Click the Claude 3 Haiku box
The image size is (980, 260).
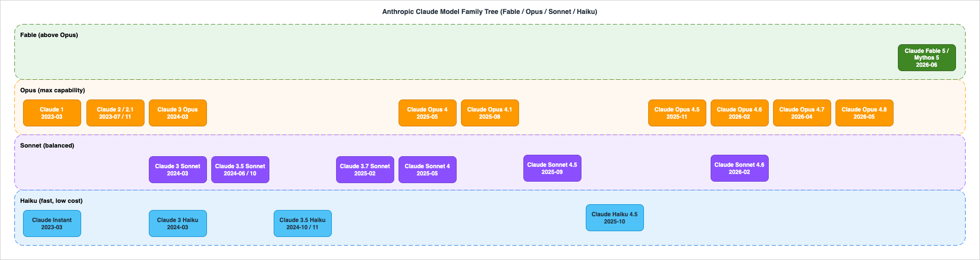(178, 223)
